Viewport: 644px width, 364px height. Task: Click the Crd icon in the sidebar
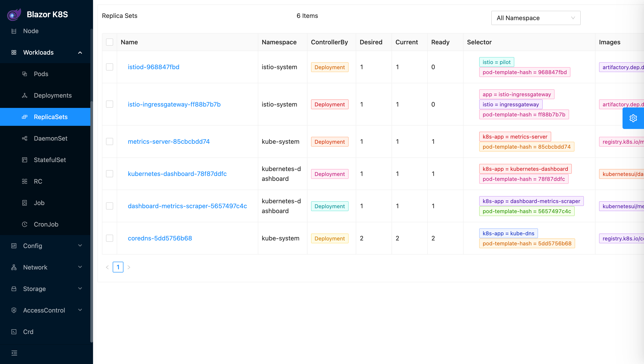(14, 332)
